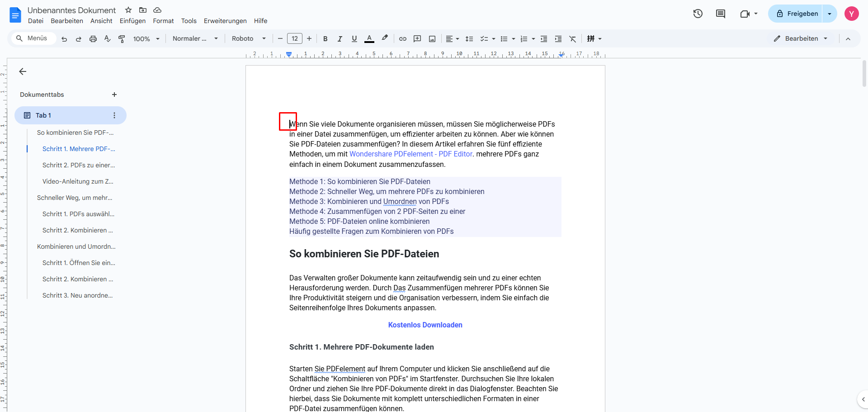Viewport: 868px width, 412px height.
Task: Select Tab 1 in sidebar
Action: click(x=71, y=115)
